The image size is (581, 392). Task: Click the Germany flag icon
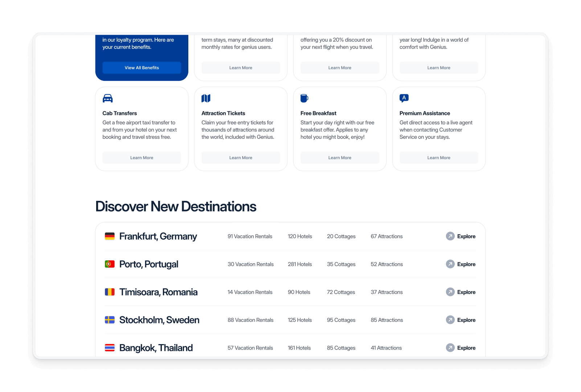pos(110,236)
